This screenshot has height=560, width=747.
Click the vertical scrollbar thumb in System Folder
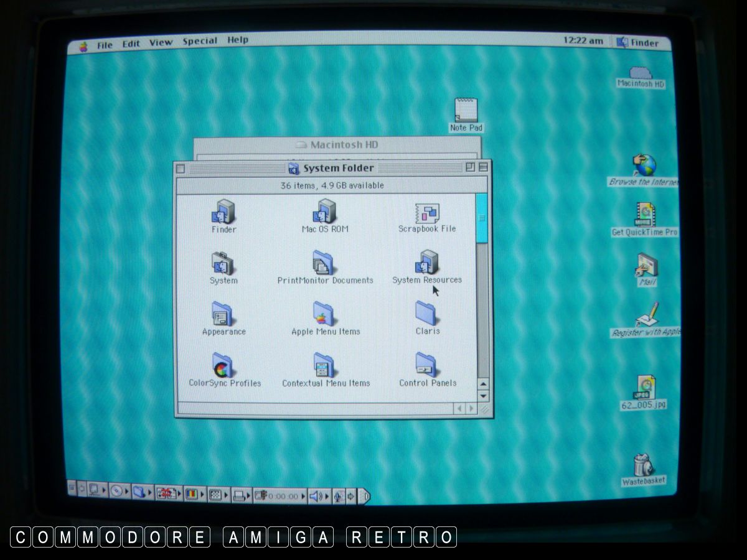point(481,218)
